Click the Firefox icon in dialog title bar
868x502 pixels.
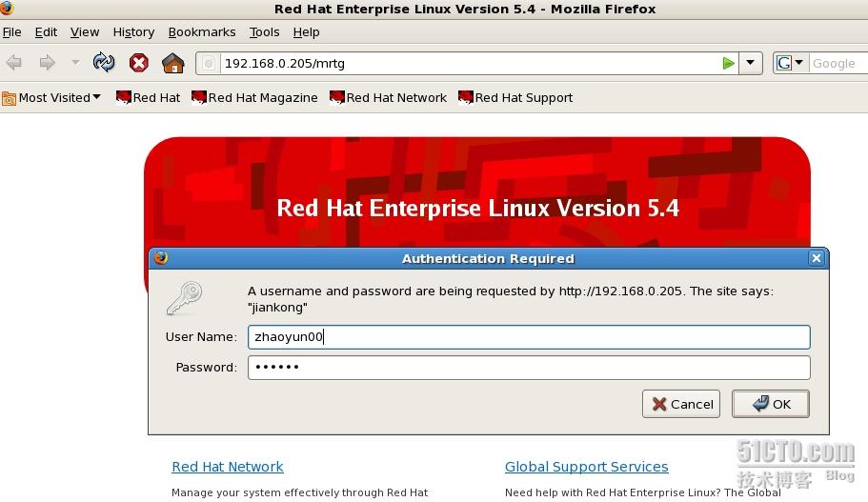pyautogui.click(x=161, y=258)
